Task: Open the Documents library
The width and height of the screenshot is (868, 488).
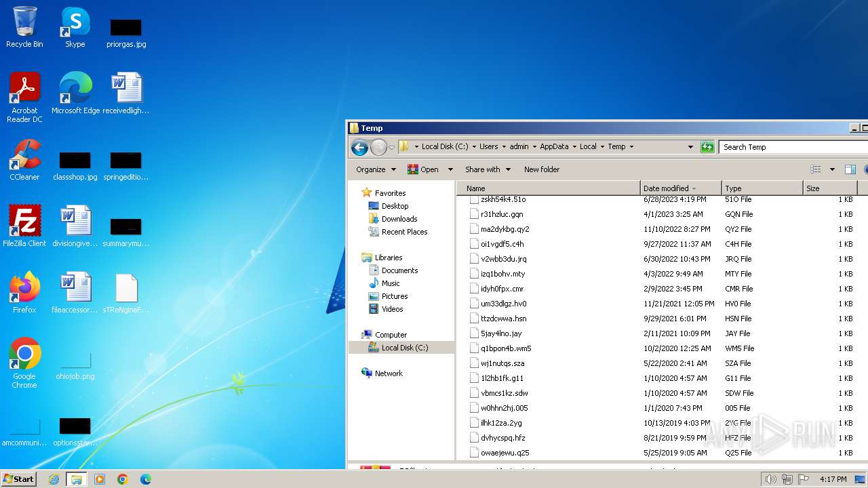Action: point(399,270)
